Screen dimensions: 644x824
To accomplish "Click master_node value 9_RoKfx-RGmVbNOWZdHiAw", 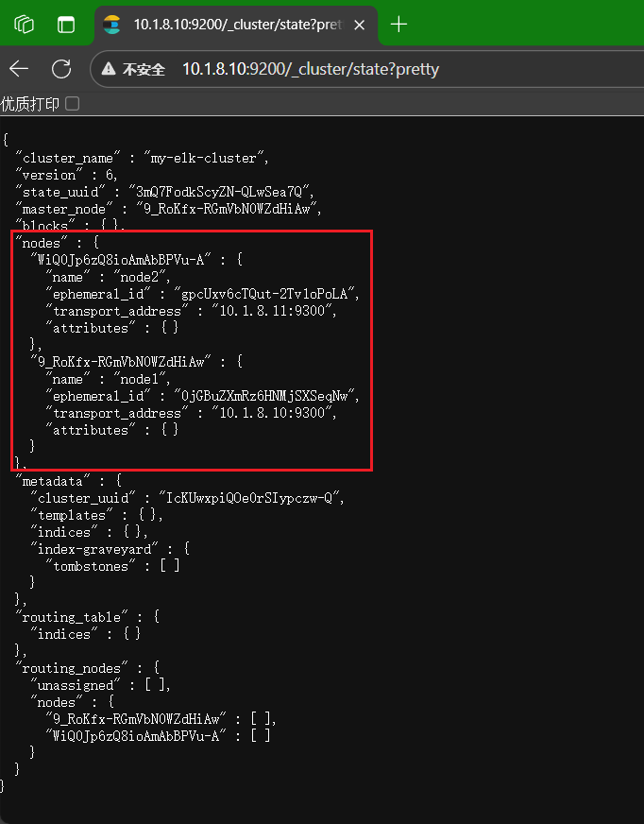I will pos(227,209).
